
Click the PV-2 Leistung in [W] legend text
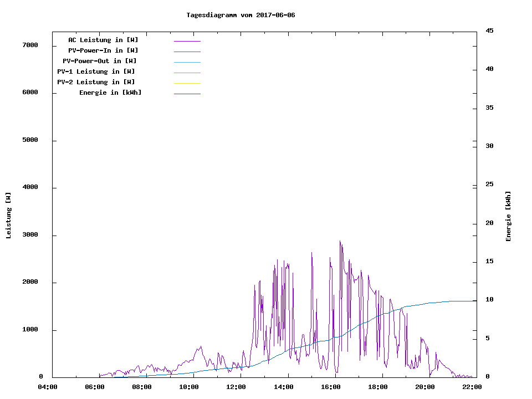pyautogui.click(x=96, y=82)
